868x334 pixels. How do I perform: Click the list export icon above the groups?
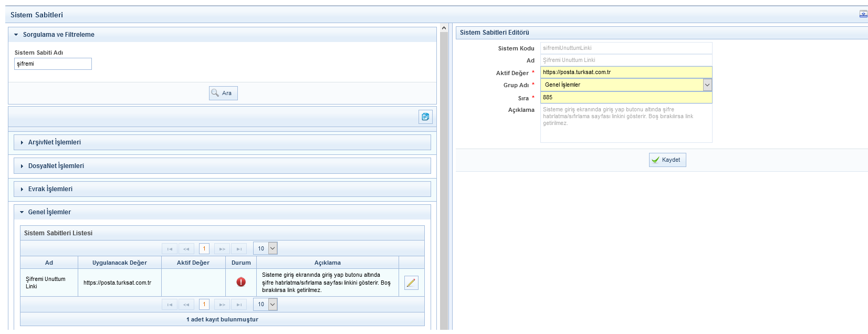(425, 117)
